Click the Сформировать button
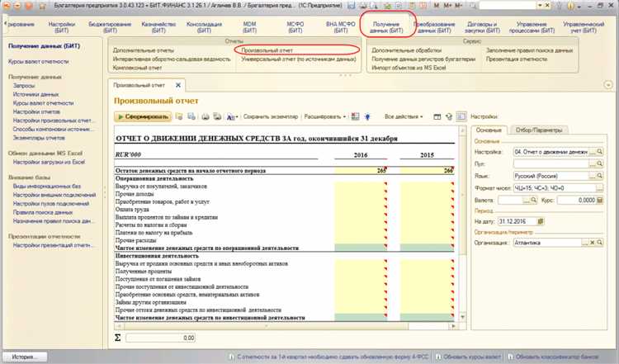The width and height of the screenshot is (619, 364). click(x=143, y=117)
